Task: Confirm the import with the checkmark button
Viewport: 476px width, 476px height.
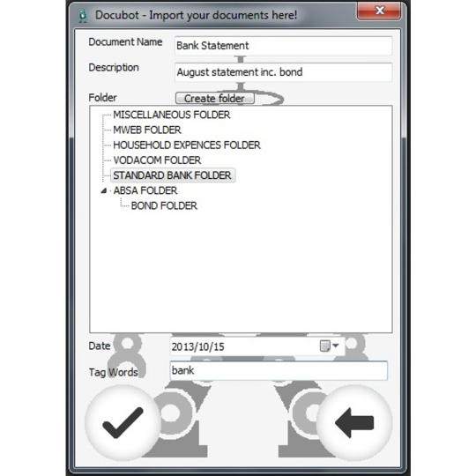Action: coord(123,422)
